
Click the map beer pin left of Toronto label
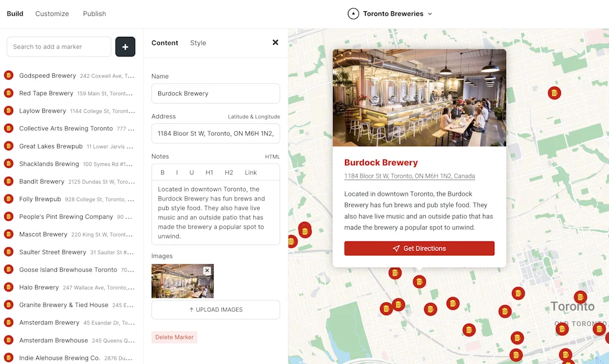pyautogui.click(x=518, y=293)
